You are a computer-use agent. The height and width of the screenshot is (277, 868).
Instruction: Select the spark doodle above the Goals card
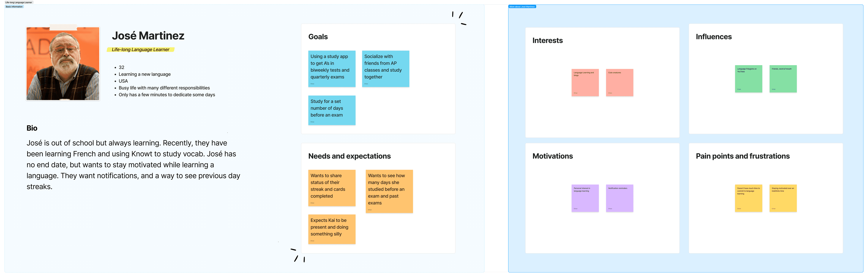[459, 18]
